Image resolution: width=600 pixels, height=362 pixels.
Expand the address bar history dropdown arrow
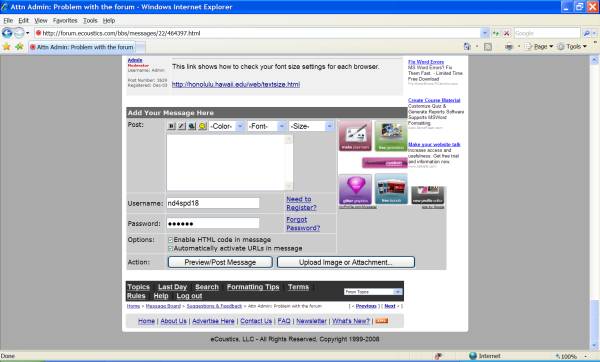[485, 33]
